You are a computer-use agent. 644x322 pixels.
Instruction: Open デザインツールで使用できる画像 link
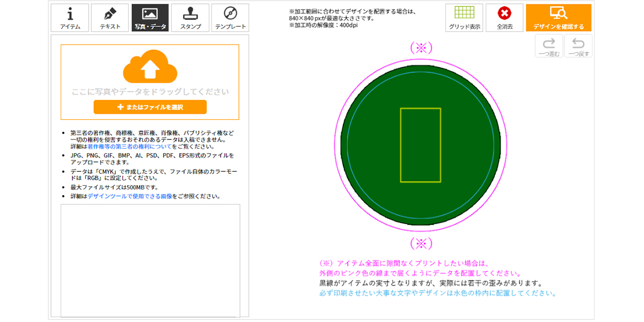(130, 196)
